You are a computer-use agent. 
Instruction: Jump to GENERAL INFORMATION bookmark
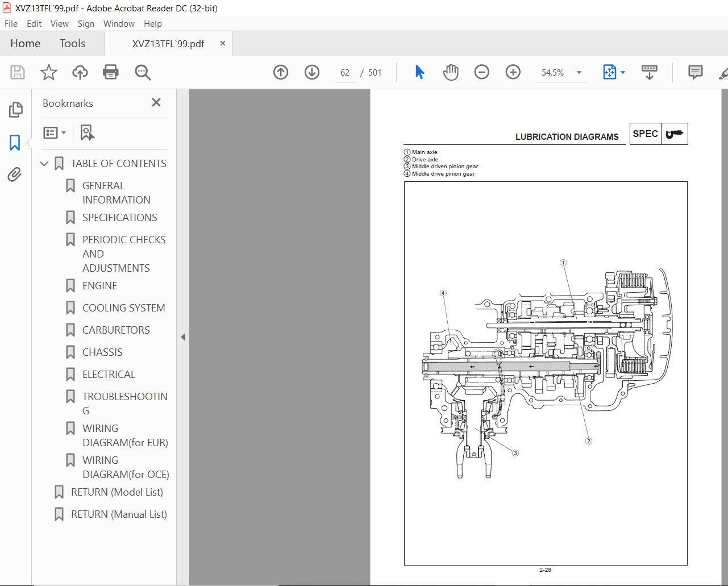pyautogui.click(x=117, y=193)
